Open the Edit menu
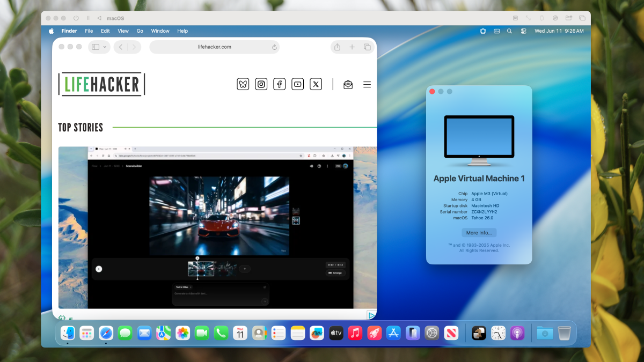 (x=105, y=31)
